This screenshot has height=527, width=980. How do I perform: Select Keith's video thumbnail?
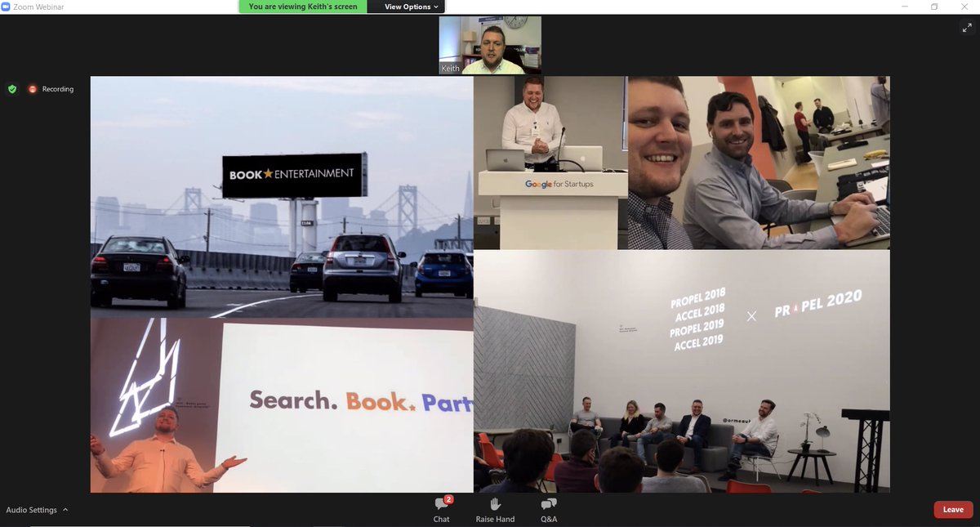[490, 46]
